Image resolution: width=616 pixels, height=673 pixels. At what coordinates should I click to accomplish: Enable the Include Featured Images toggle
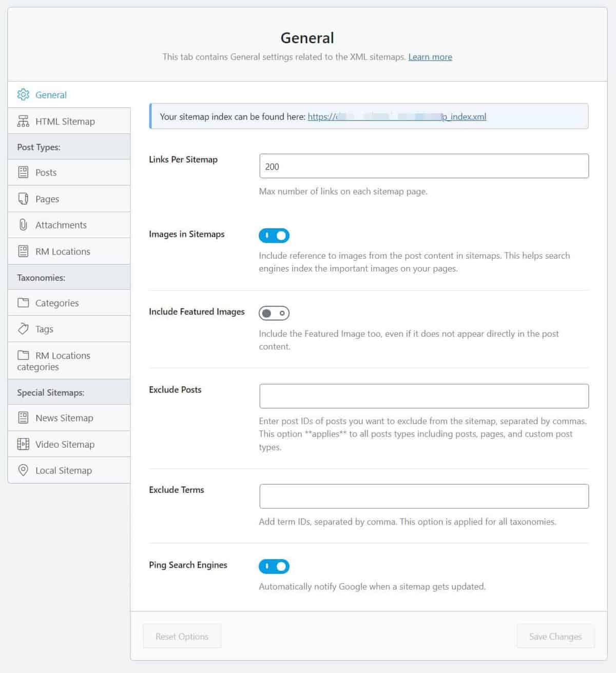[274, 313]
